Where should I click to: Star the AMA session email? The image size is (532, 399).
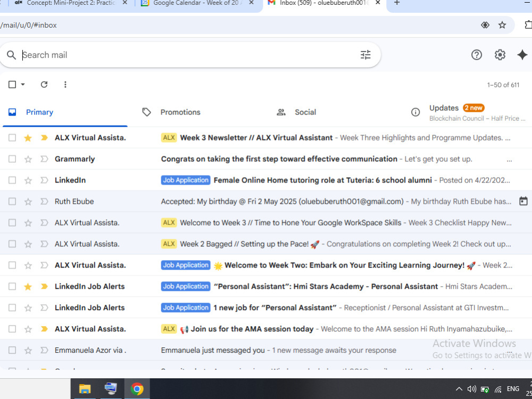pos(28,329)
